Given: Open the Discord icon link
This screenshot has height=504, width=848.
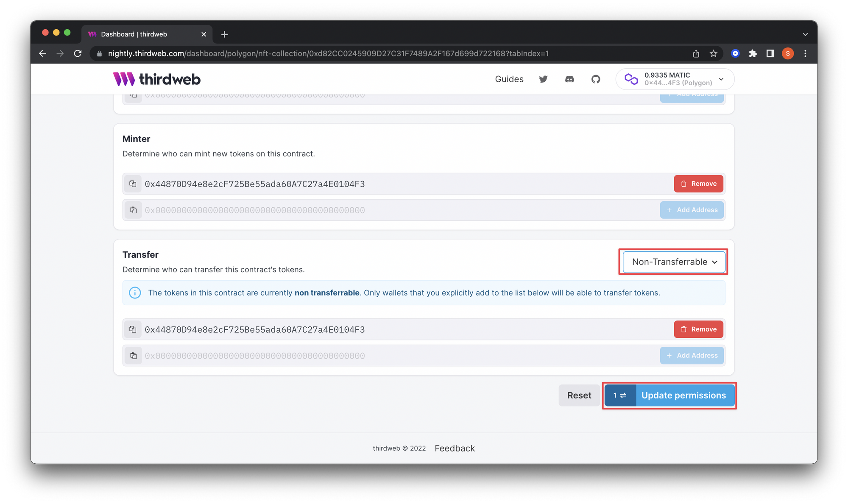Looking at the screenshot, I should pos(569,79).
